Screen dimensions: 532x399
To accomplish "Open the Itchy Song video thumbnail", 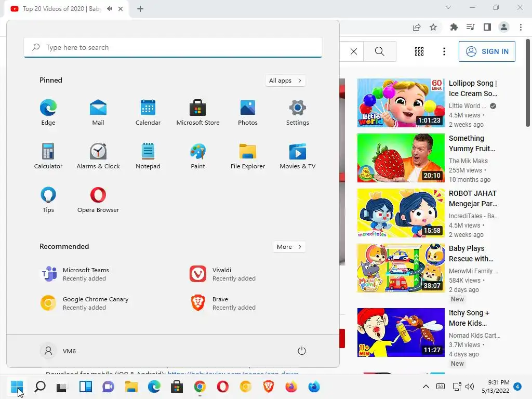I will click(x=401, y=332).
